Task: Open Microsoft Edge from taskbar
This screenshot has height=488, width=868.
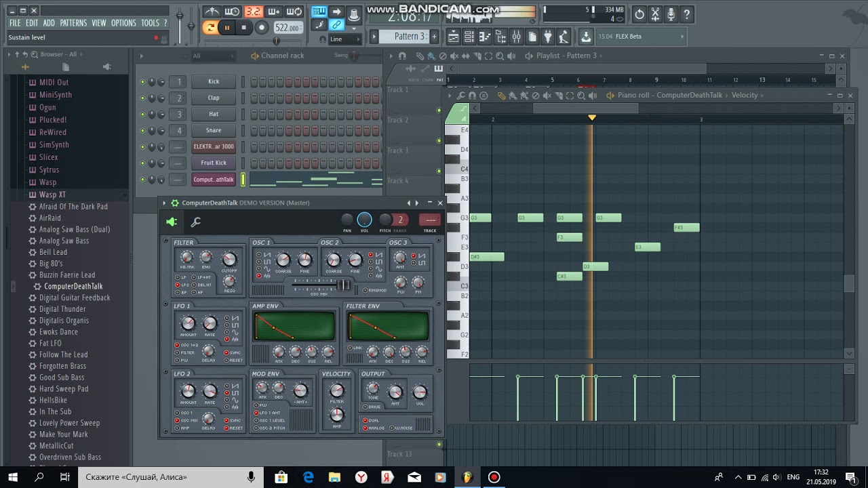Action: click(309, 477)
